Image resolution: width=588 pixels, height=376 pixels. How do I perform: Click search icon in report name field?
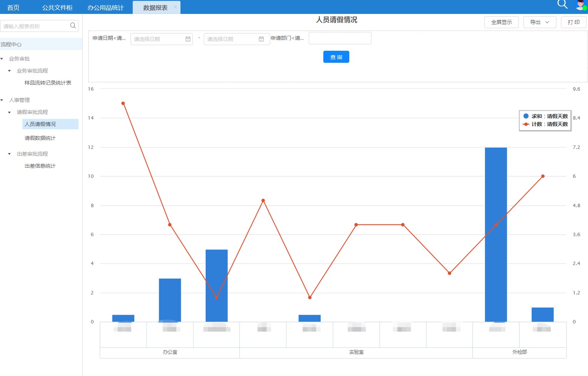[x=73, y=26]
